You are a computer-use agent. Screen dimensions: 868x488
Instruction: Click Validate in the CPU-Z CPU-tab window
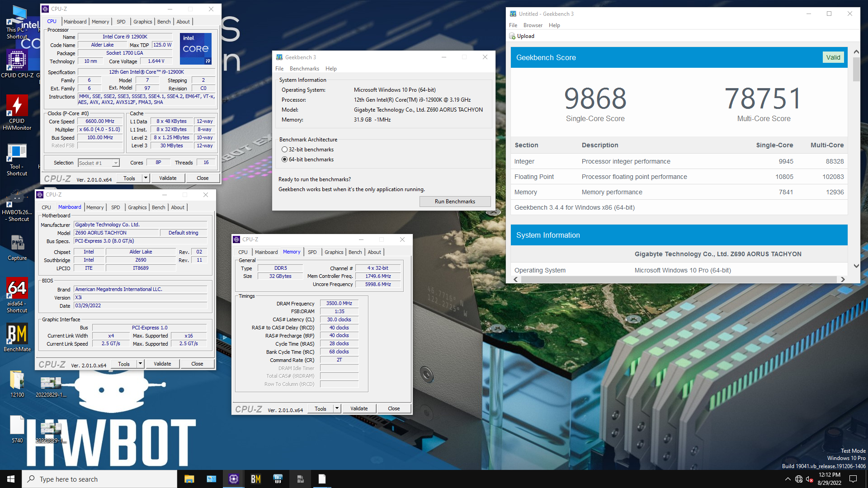tap(168, 178)
